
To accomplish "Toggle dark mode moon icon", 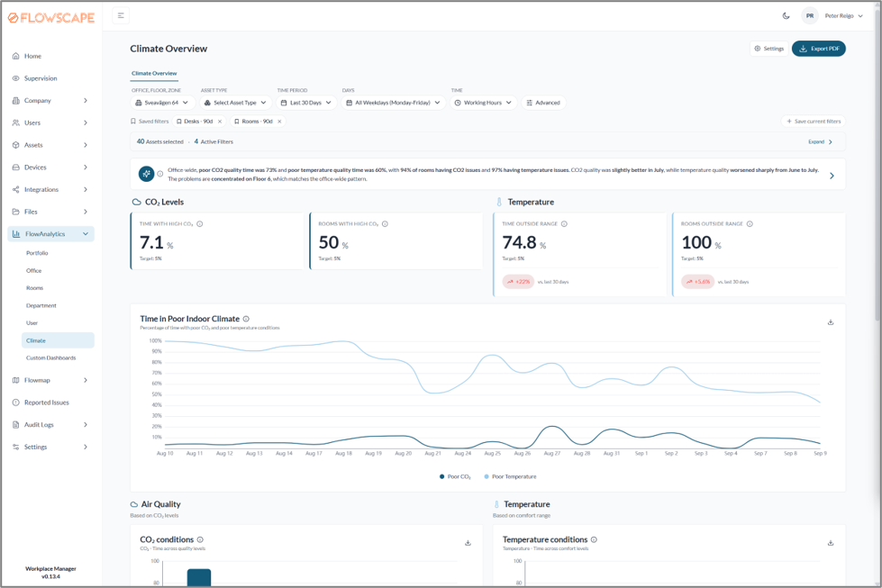I will [786, 15].
